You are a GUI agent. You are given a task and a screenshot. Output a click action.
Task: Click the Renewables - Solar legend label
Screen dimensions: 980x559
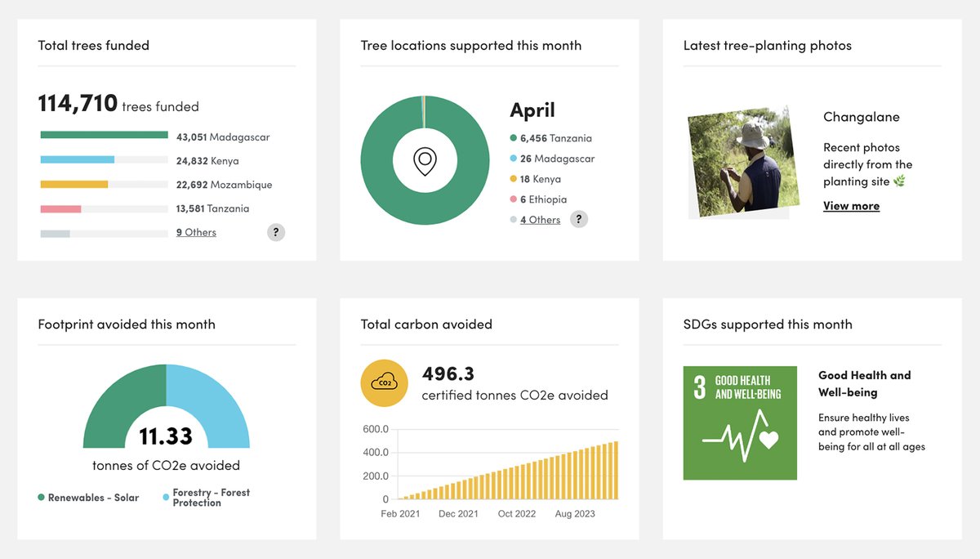click(94, 498)
